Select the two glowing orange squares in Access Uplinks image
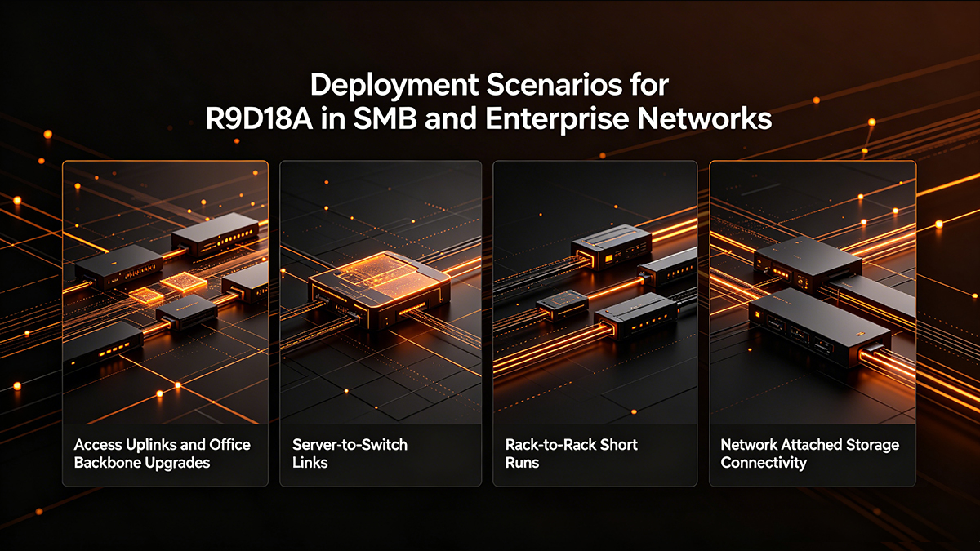This screenshot has width=980, height=551. [170, 288]
